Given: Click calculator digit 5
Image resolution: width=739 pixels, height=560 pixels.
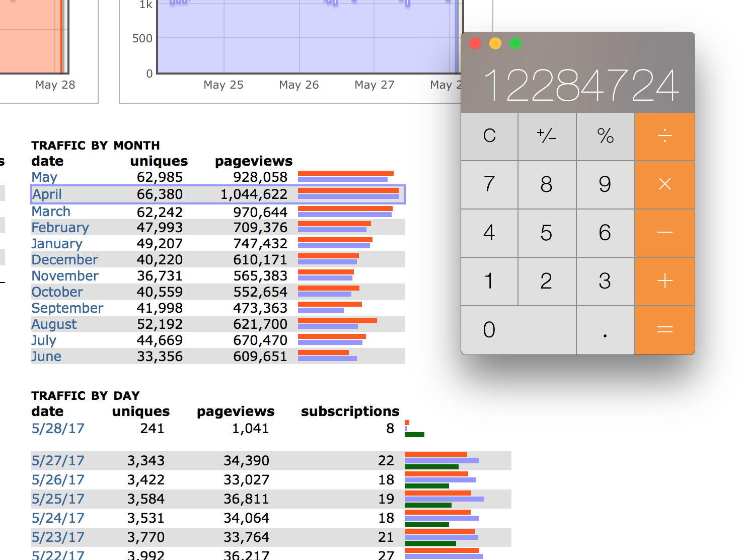Looking at the screenshot, I should point(547,233).
